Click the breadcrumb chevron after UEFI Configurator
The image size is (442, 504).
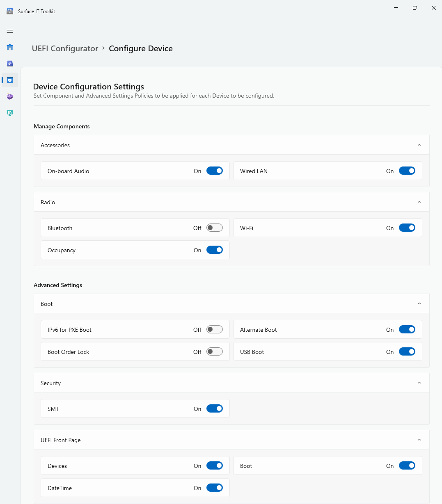(103, 48)
